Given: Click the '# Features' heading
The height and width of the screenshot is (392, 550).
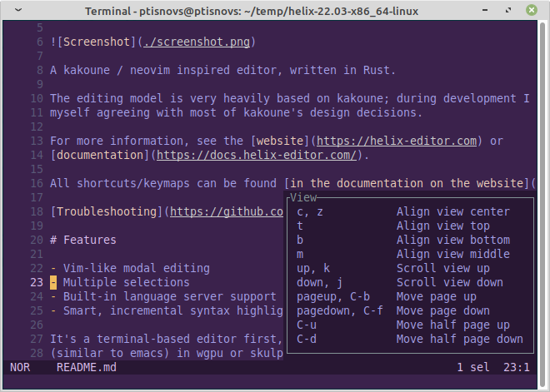Looking at the screenshot, I should pyautogui.click(x=83, y=240).
